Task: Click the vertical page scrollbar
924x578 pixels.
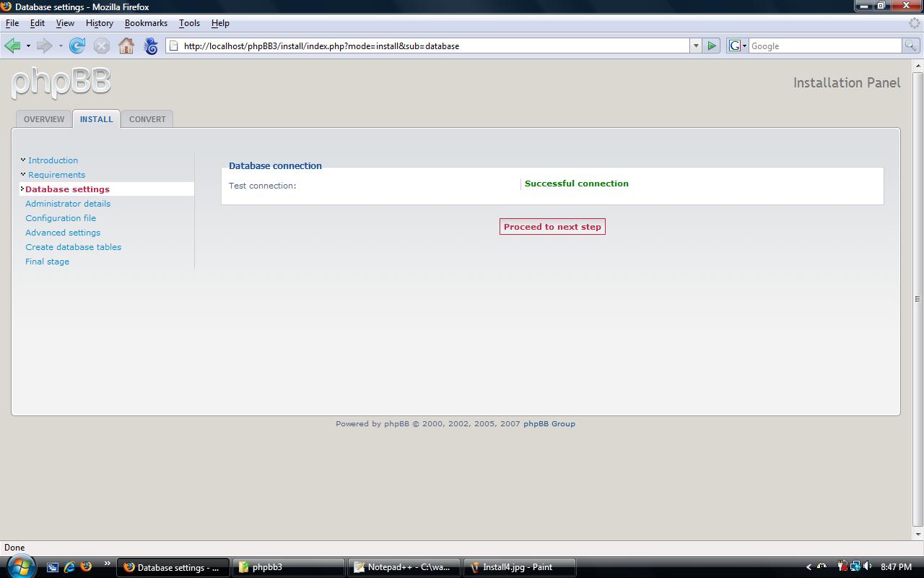Action: pos(918,298)
